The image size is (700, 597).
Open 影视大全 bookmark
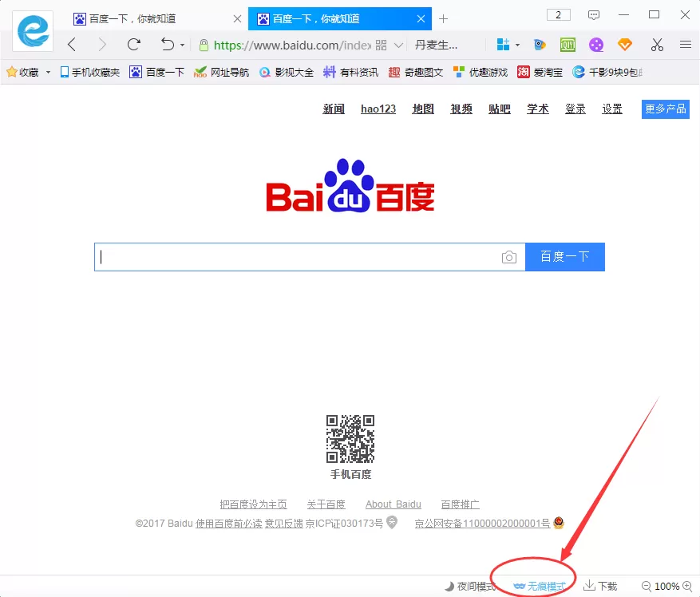(287, 72)
